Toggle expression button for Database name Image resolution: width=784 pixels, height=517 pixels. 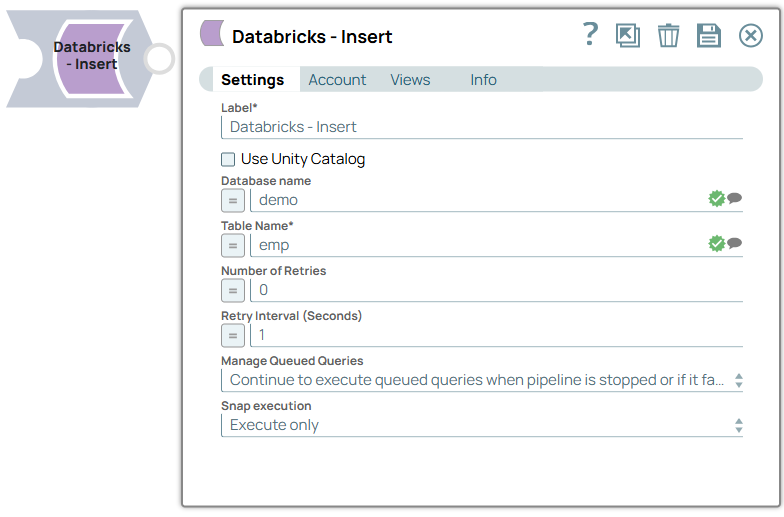[x=232, y=200]
